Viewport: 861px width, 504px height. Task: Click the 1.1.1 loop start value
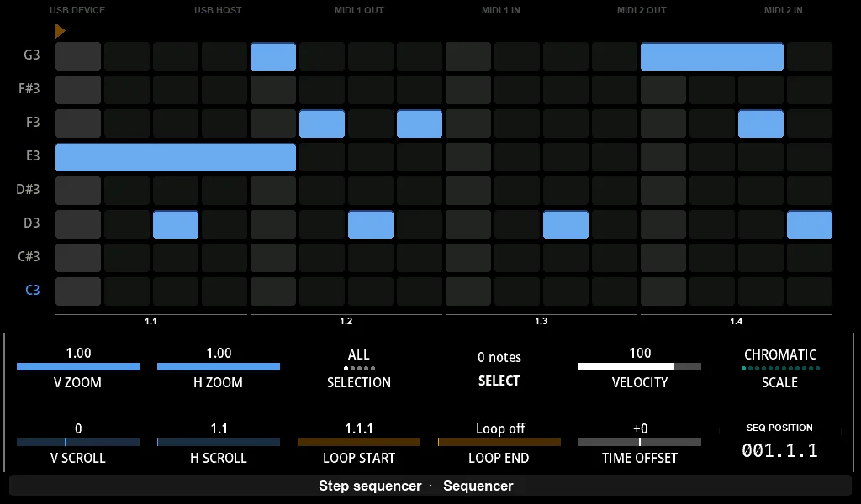click(x=359, y=428)
